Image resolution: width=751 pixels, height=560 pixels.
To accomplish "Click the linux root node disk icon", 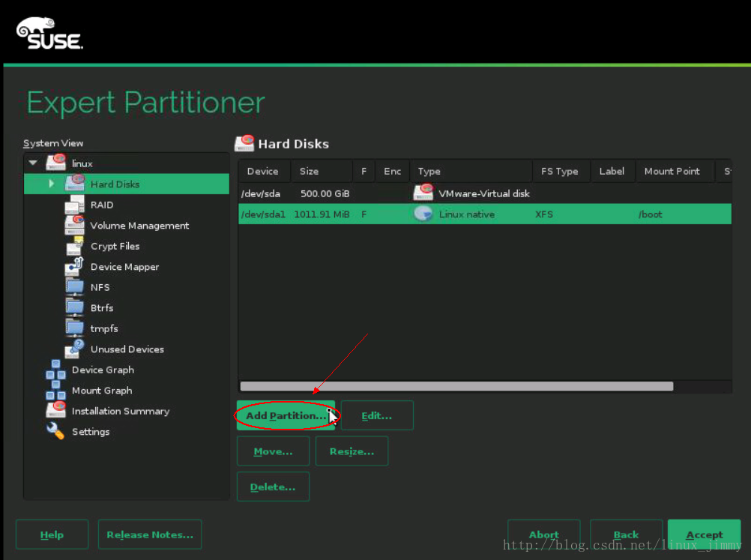I will click(x=56, y=163).
